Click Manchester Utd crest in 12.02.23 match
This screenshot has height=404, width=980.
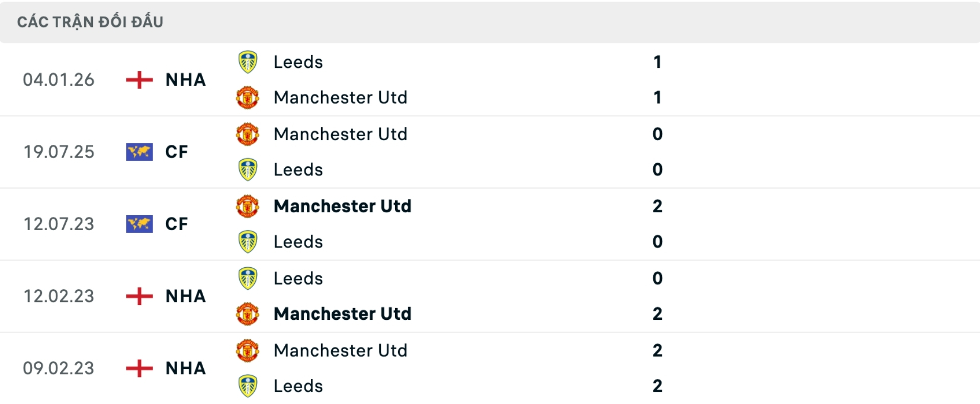click(248, 314)
